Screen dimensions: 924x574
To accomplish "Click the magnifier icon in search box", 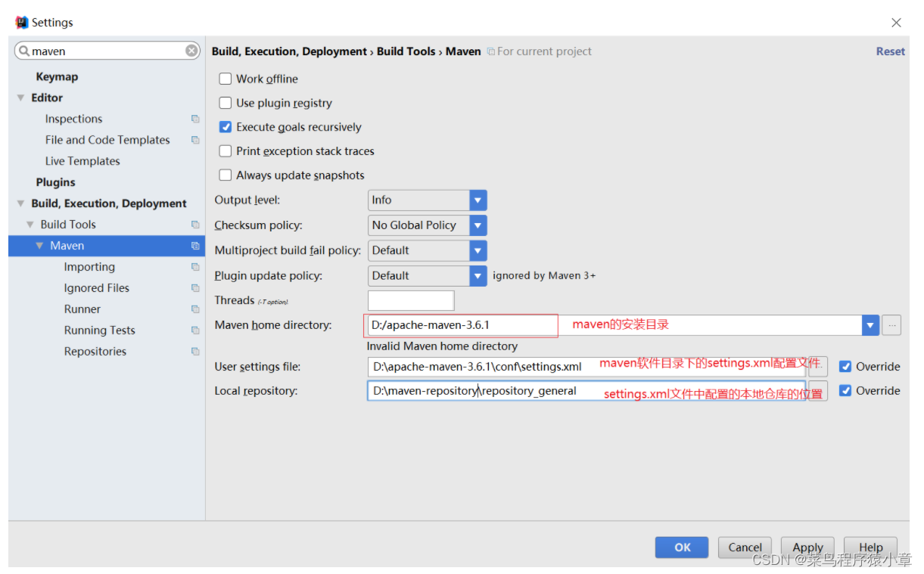I will coord(24,51).
